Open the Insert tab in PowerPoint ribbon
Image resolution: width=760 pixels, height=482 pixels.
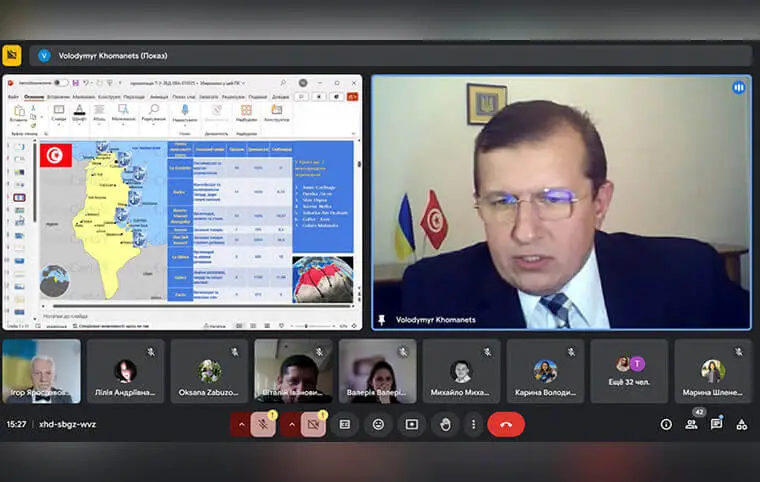tap(58, 96)
